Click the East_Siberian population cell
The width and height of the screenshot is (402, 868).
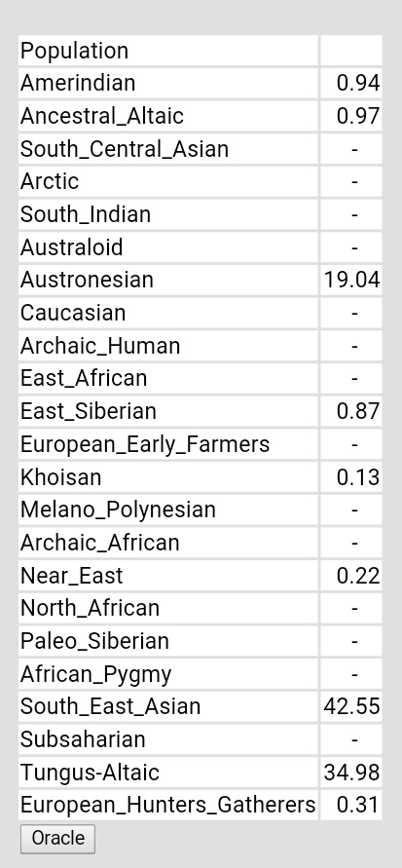coord(168,411)
